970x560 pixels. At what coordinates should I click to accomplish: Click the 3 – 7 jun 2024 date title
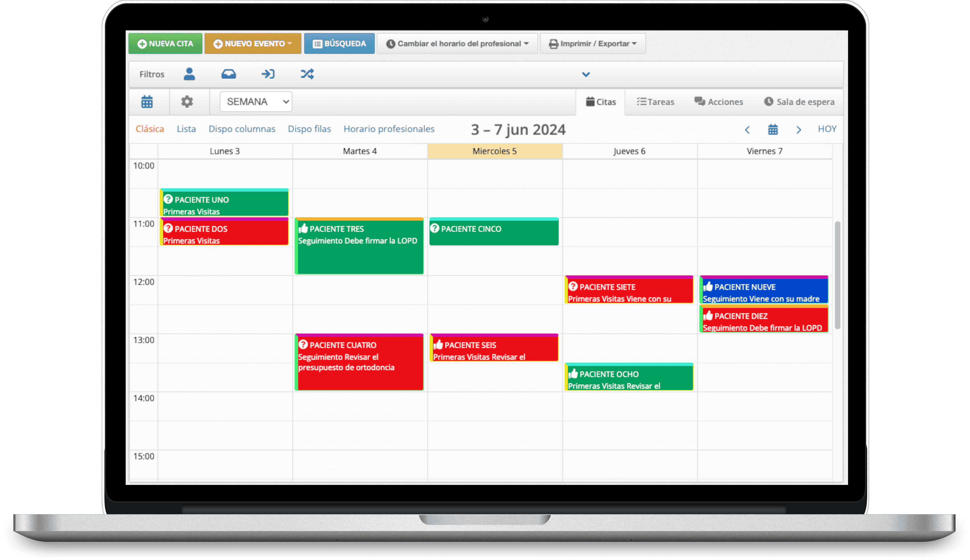(x=518, y=130)
